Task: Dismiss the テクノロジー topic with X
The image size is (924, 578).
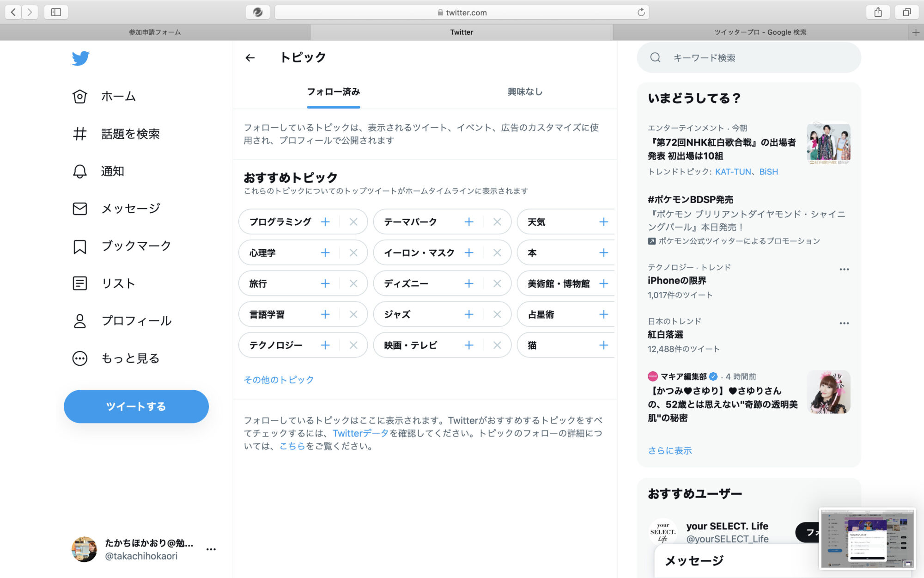Action: click(x=353, y=345)
